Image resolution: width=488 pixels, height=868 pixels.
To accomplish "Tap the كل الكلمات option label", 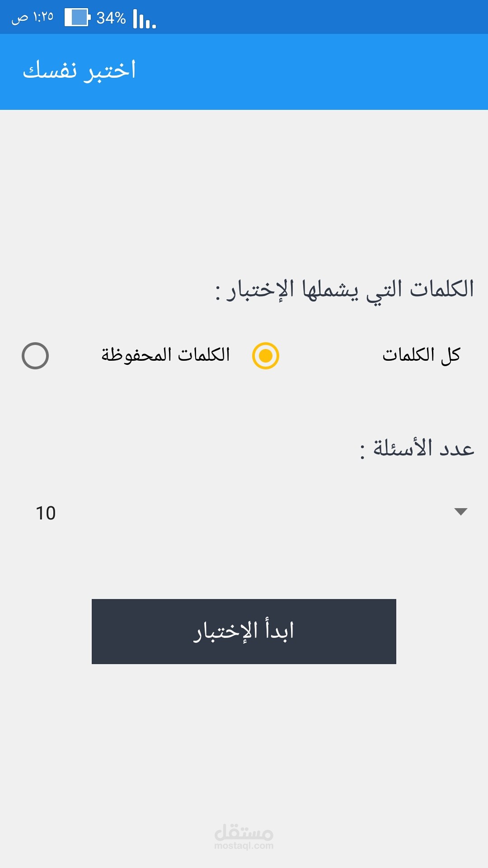I will (x=421, y=355).
